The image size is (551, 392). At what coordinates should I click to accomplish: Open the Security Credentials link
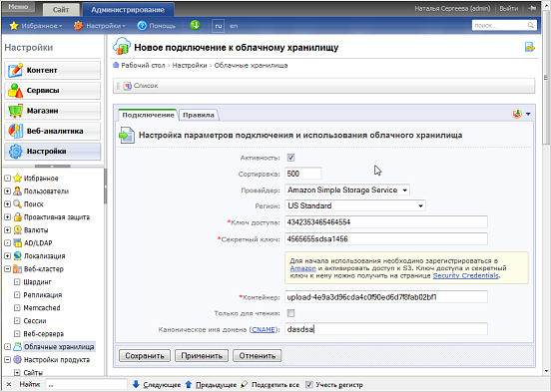pyautogui.click(x=465, y=275)
